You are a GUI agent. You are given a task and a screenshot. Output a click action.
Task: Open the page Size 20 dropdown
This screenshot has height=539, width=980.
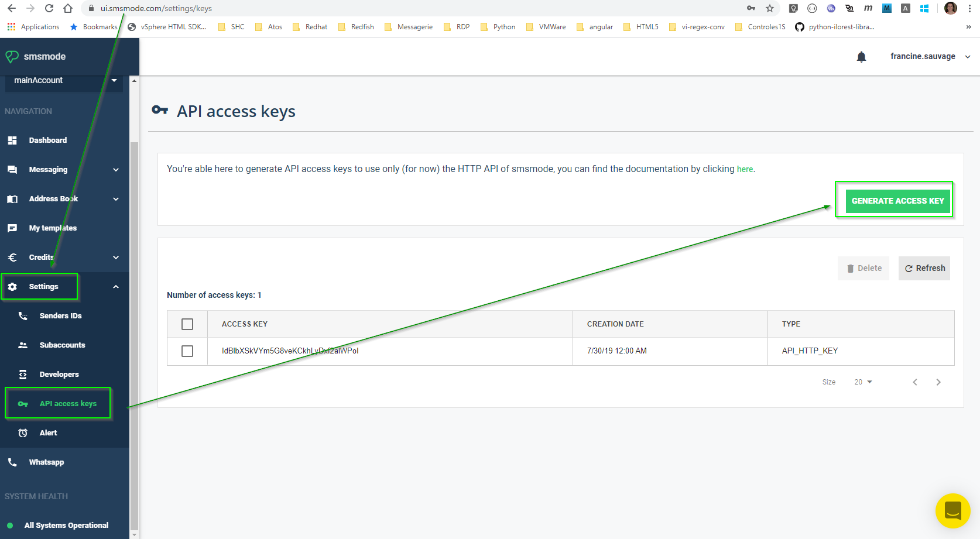(x=863, y=382)
